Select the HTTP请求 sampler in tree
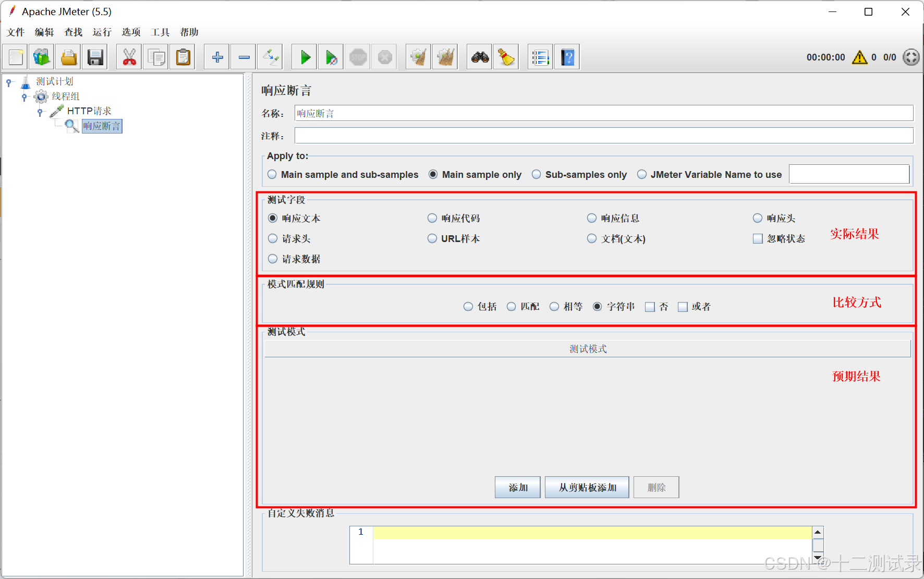Viewport: 924px width, 579px height. (89, 111)
